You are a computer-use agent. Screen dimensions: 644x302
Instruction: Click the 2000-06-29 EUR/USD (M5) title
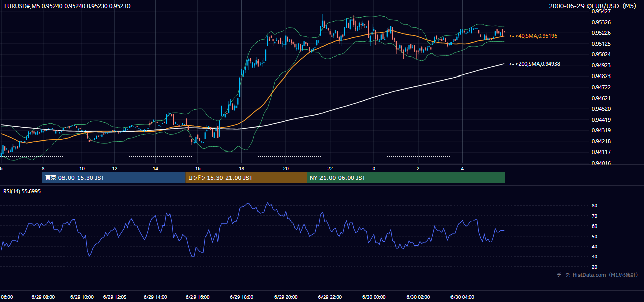click(x=594, y=6)
